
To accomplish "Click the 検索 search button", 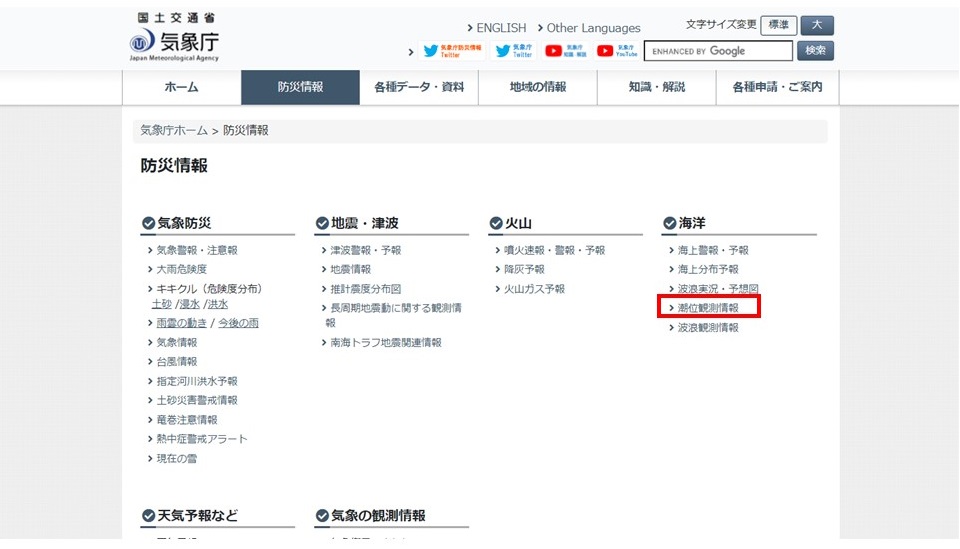I will [x=816, y=51].
